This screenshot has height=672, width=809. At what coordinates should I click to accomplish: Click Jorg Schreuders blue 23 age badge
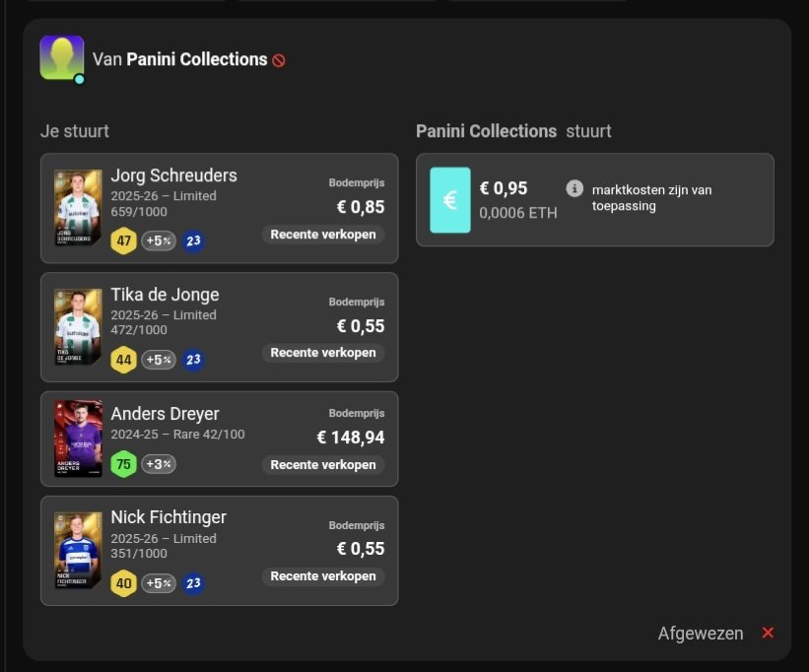pyautogui.click(x=193, y=240)
